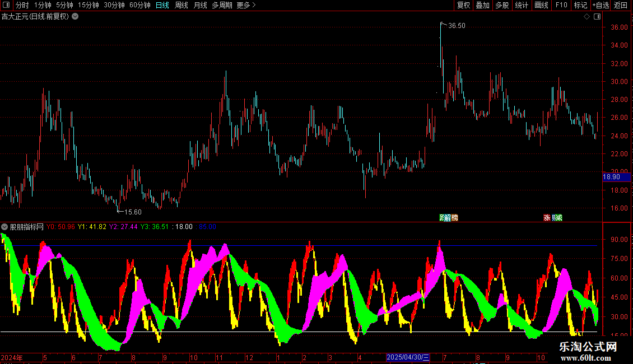Expand the 更多 periods menu
This screenshot has height=364, width=633.
(x=246, y=5)
